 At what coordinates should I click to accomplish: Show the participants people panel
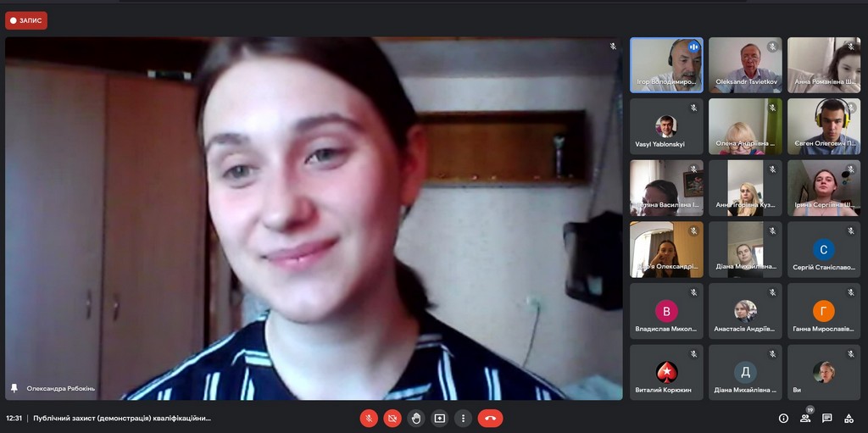[x=805, y=418]
